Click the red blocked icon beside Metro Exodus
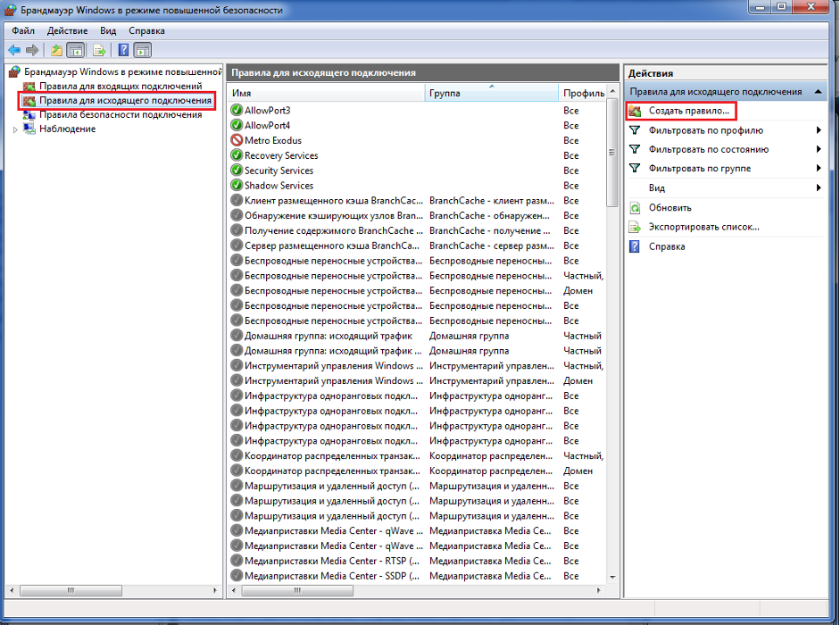The width and height of the screenshot is (840, 625). pyautogui.click(x=237, y=141)
